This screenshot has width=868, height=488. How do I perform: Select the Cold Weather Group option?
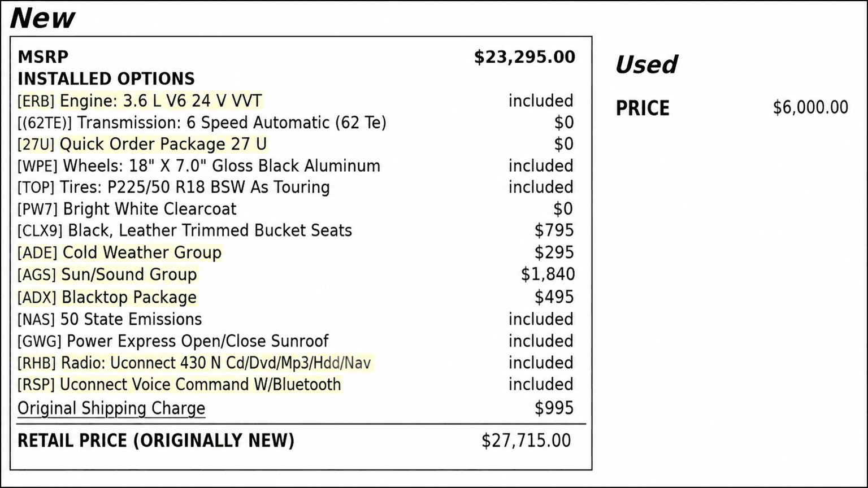coord(142,252)
